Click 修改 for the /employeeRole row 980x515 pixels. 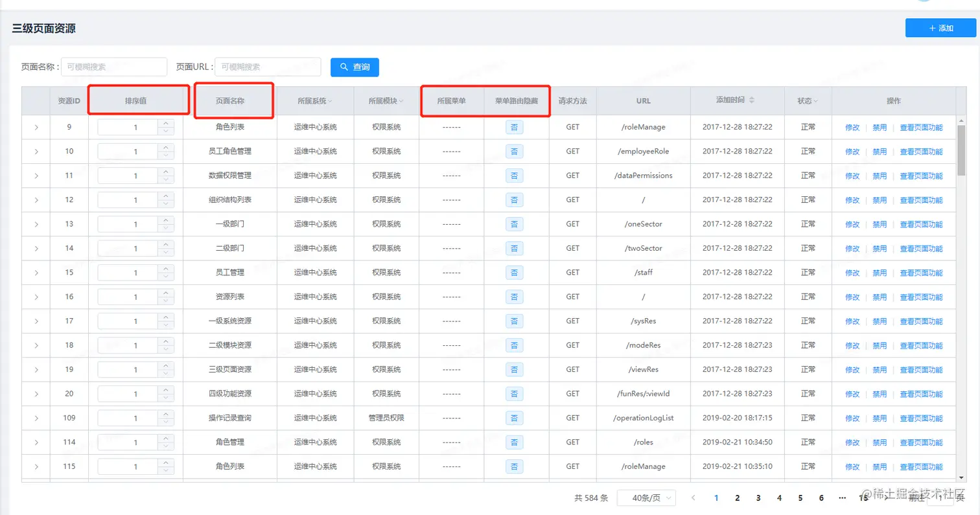[x=852, y=152]
